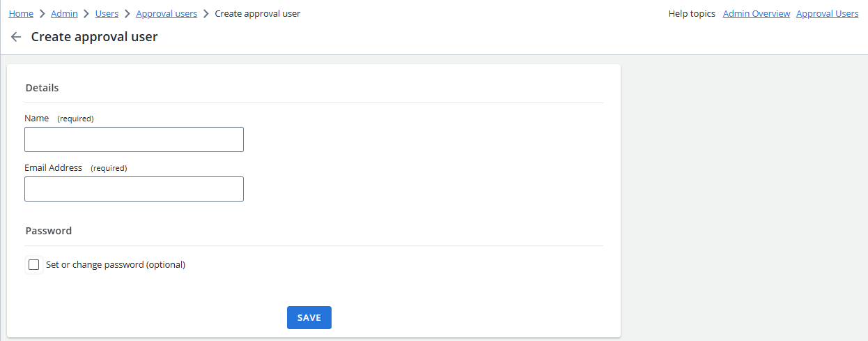
Task: Open the Approval users breadcrumb link
Action: pos(166,13)
